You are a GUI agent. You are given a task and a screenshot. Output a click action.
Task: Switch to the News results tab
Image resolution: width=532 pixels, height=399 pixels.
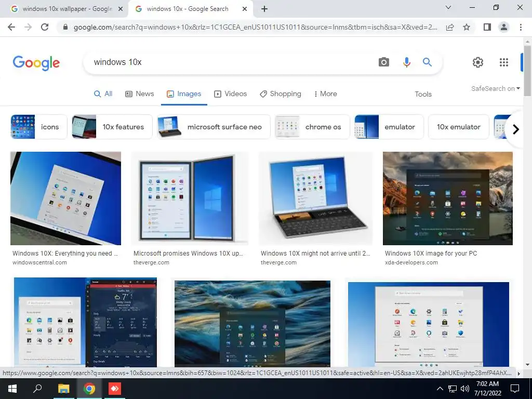(x=140, y=94)
